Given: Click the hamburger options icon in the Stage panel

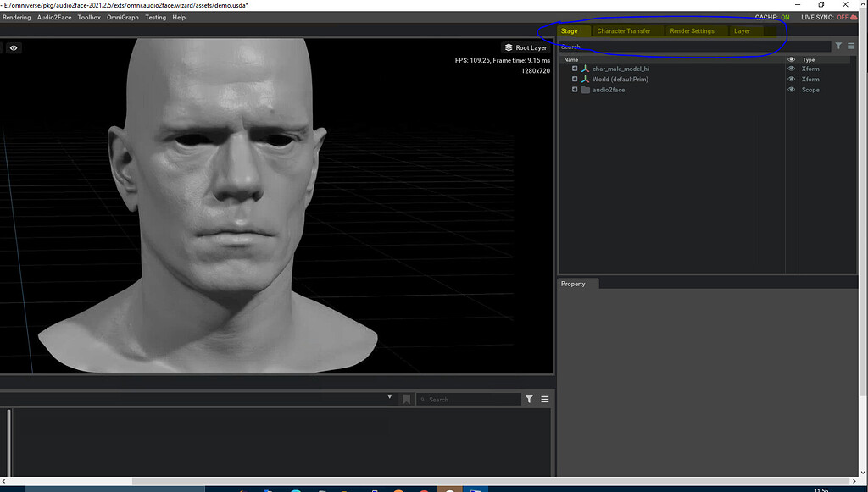Looking at the screenshot, I should 853,46.
